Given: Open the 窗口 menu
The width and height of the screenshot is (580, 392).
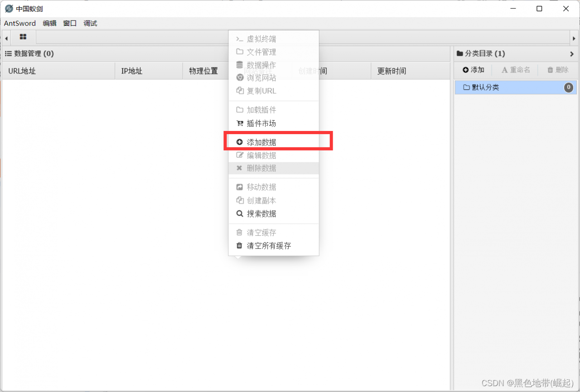Looking at the screenshot, I should (70, 23).
